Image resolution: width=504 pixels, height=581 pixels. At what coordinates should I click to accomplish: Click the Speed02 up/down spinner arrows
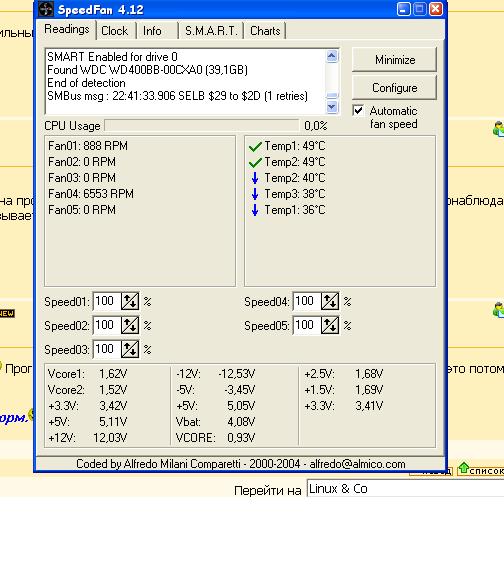point(130,325)
